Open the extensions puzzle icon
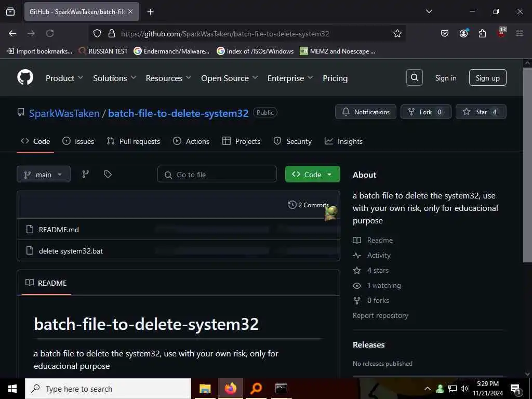This screenshot has width=532, height=399. tap(482, 33)
